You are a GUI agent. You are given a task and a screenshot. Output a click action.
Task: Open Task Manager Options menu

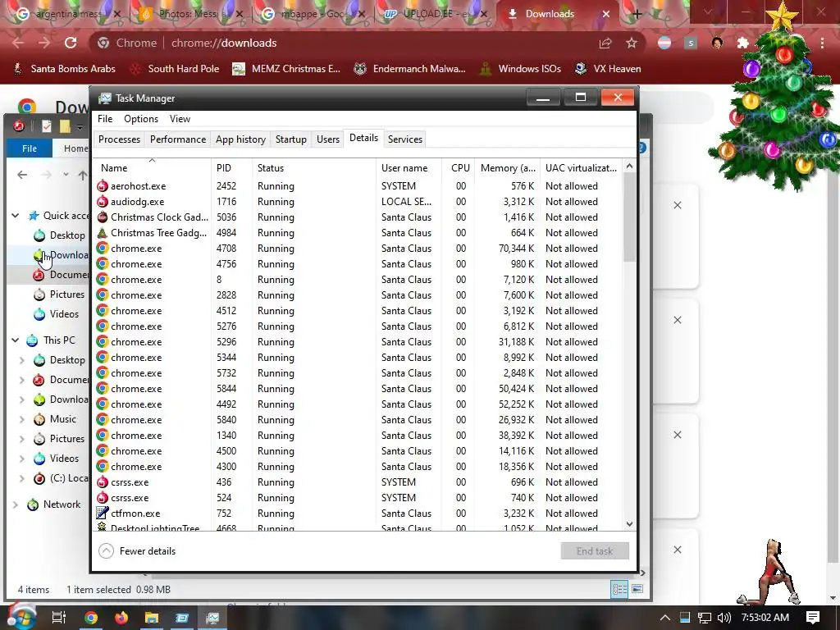click(x=141, y=119)
